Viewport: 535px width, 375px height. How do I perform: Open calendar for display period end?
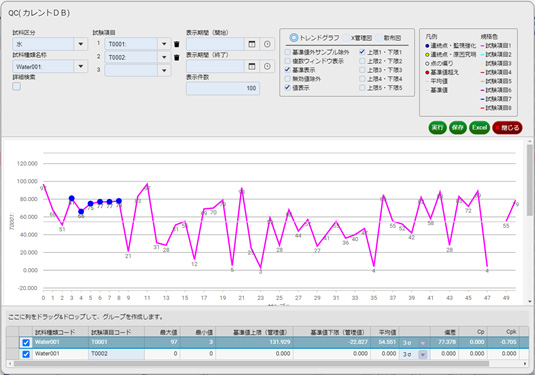pos(252,66)
